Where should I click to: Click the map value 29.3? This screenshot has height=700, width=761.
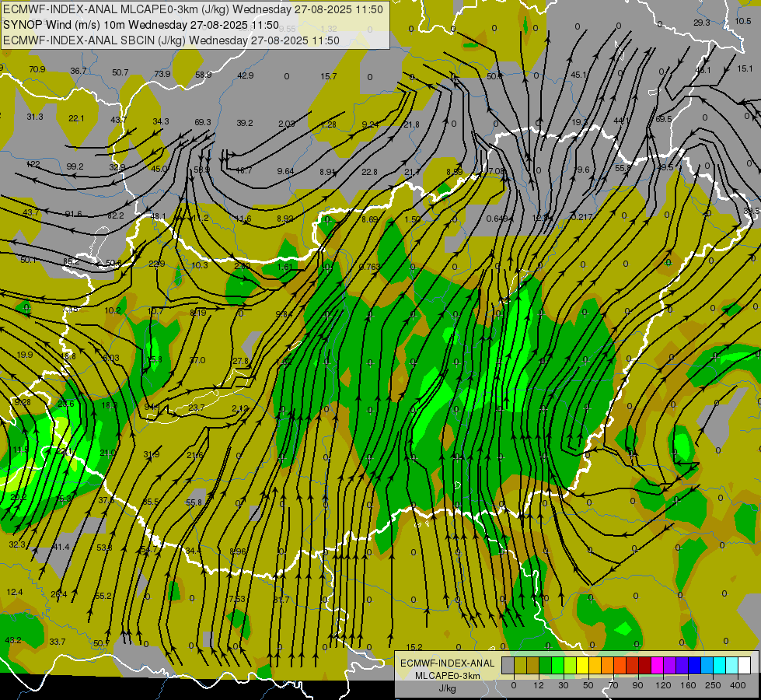click(x=702, y=23)
